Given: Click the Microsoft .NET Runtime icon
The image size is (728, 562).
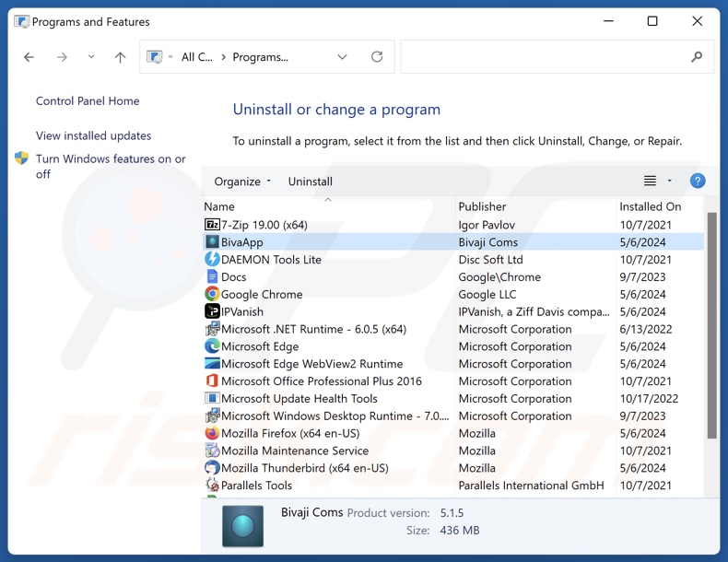Looking at the screenshot, I should point(212,329).
